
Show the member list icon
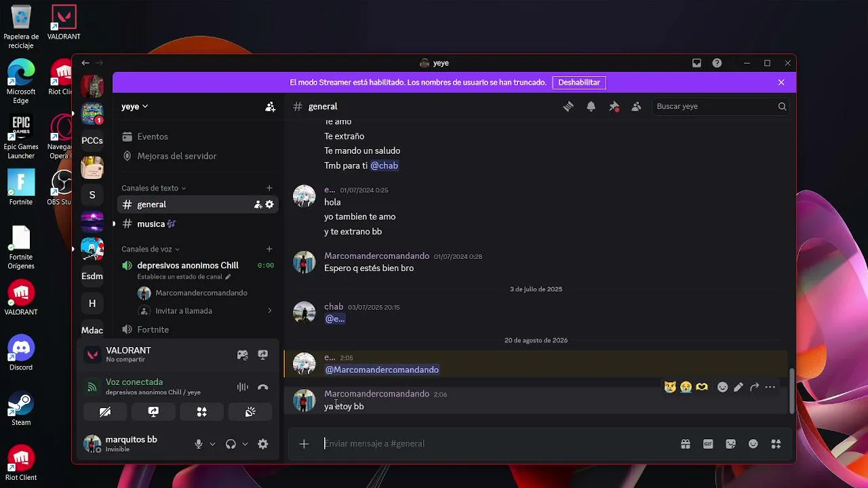coord(636,106)
